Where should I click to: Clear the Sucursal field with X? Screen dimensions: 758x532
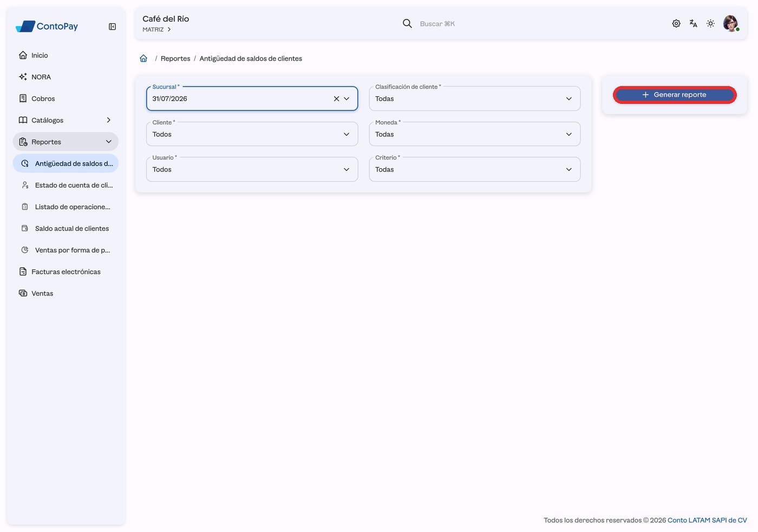coord(336,98)
